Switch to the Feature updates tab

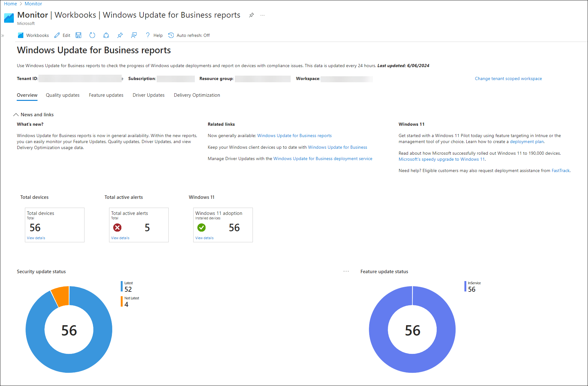tap(106, 95)
